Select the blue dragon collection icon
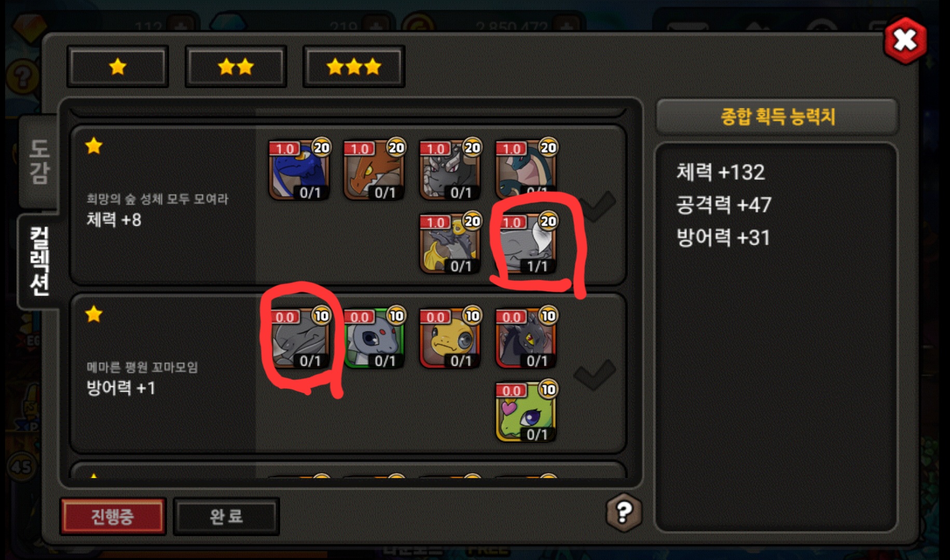Screen dimensions: 950x560 pyautogui.click(x=299, y=170)
